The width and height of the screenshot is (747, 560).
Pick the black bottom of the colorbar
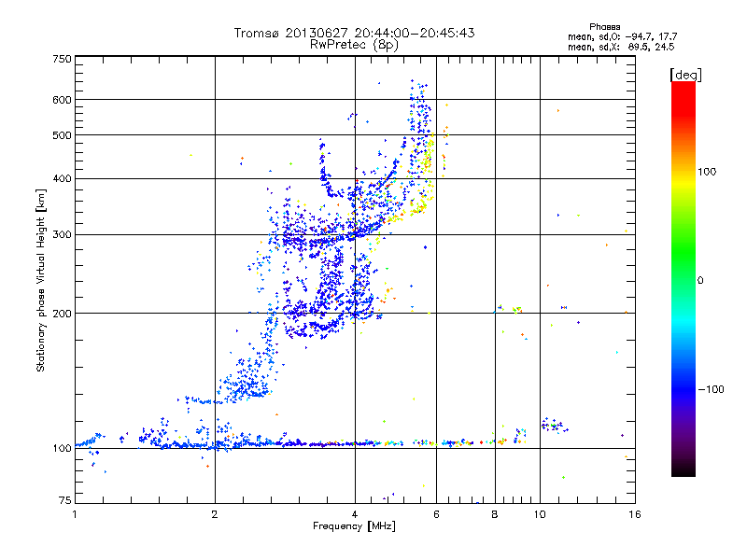pos(684,469)
